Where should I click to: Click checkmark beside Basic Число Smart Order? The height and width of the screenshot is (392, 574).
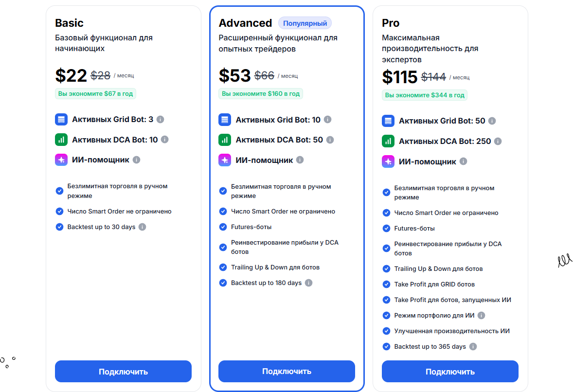[59, 211]
